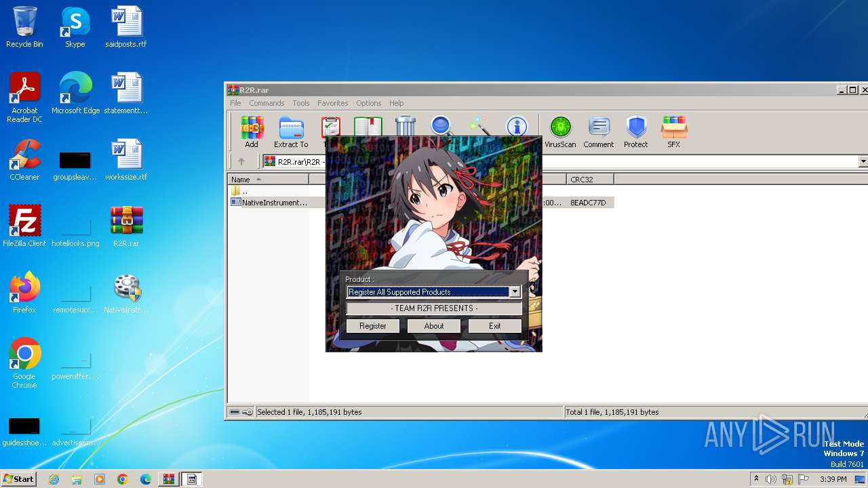The image size is (868, 488).
Task: Click the Add toolbar icon in WinRAR
Action: point(252,131)
